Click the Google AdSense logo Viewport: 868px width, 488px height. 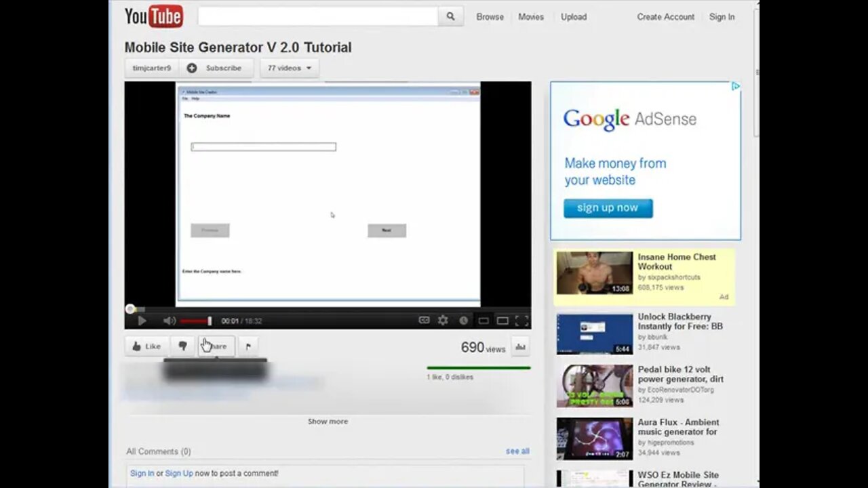[x=630, y=119]
